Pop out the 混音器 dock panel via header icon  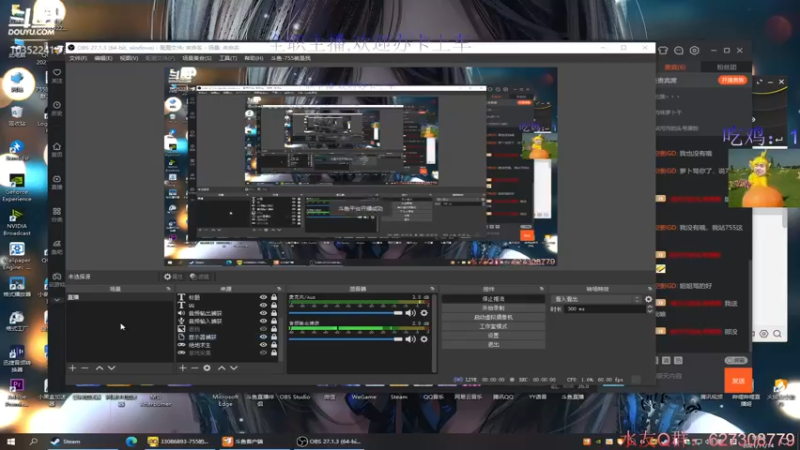432,289
